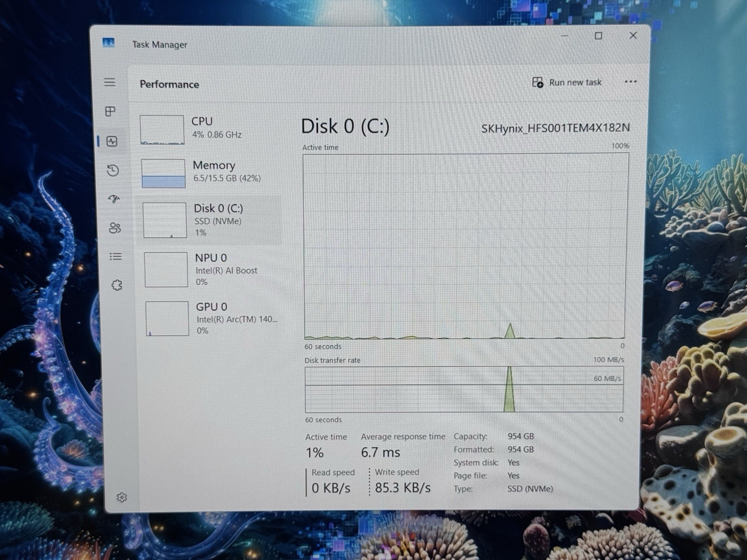
Task: Click the 85.3 KB/s write speed value
Action: [403, 488]
